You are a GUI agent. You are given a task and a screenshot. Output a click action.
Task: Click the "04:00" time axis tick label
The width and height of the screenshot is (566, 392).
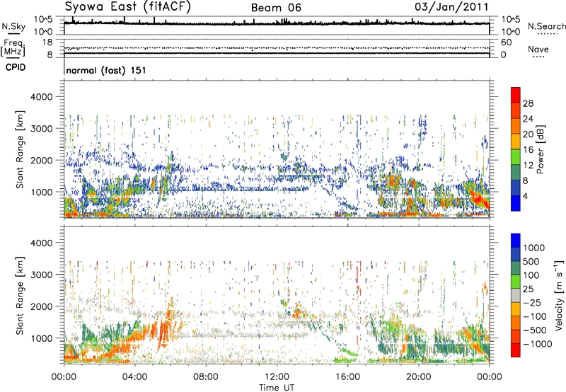(x=134, y=377)
